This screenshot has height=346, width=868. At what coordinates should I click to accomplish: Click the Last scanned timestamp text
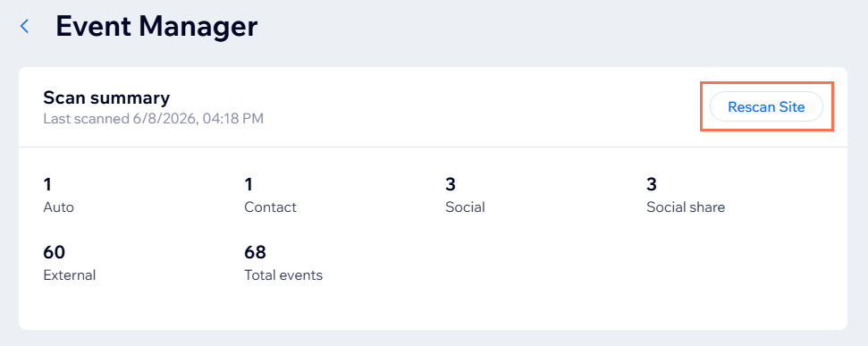click(x=154, y=119)
